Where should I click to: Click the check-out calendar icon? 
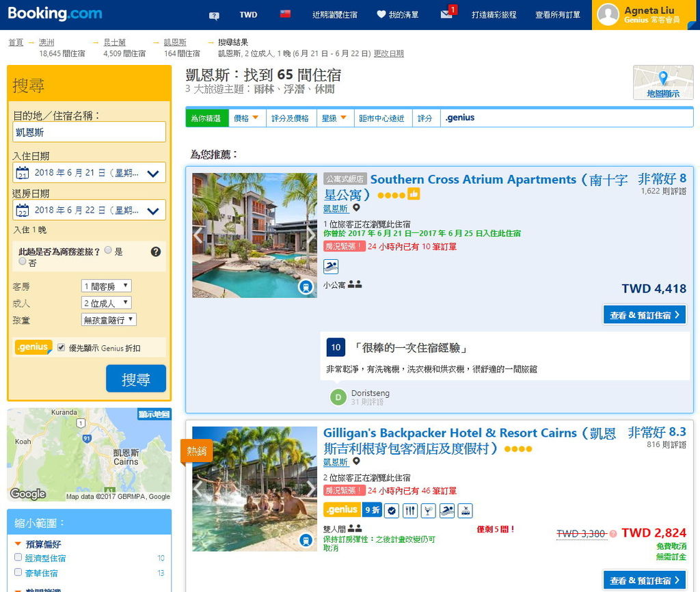coord(23,211)
